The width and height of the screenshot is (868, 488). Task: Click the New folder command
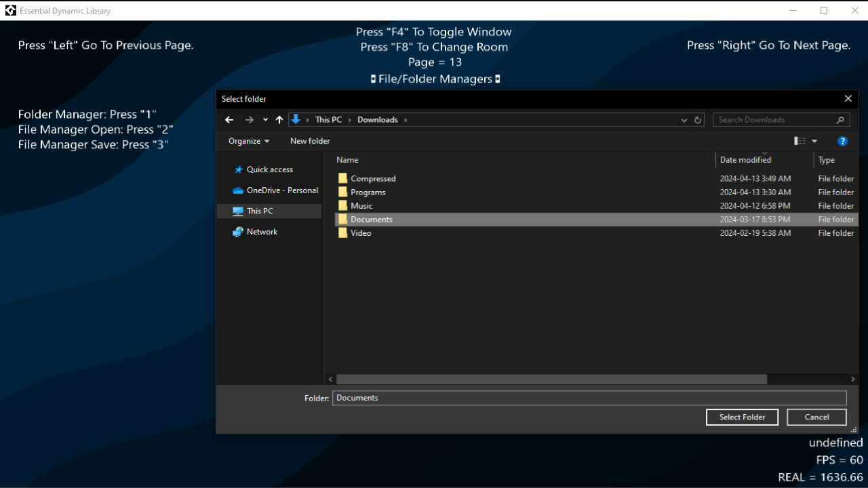309,141
